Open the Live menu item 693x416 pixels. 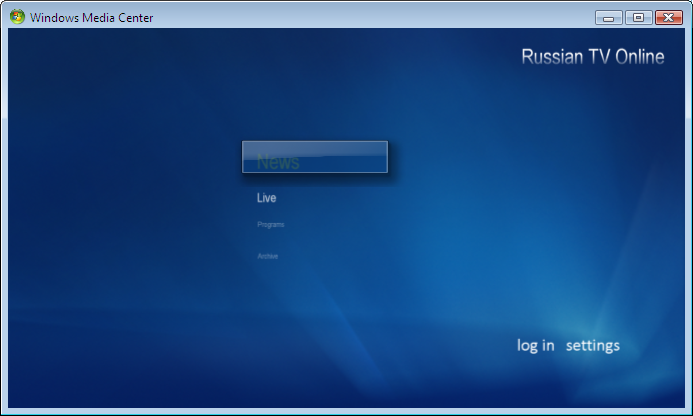coord(267,198)
